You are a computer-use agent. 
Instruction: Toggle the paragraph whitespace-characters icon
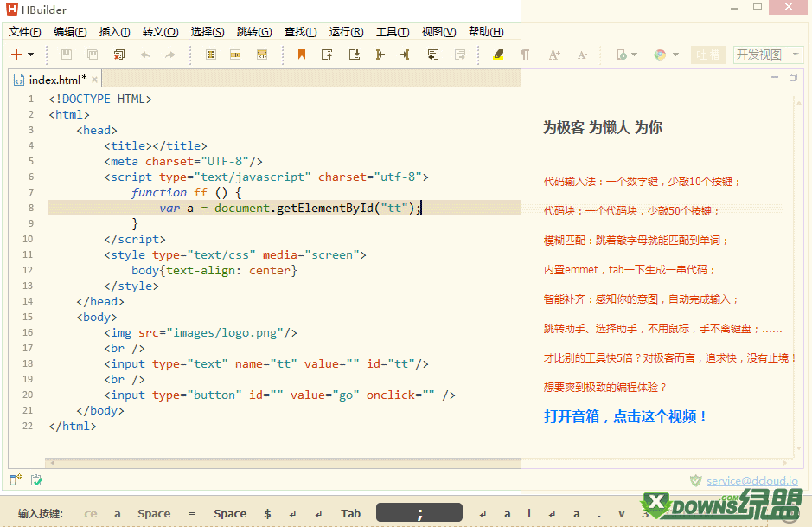click(x=525, y=55)
